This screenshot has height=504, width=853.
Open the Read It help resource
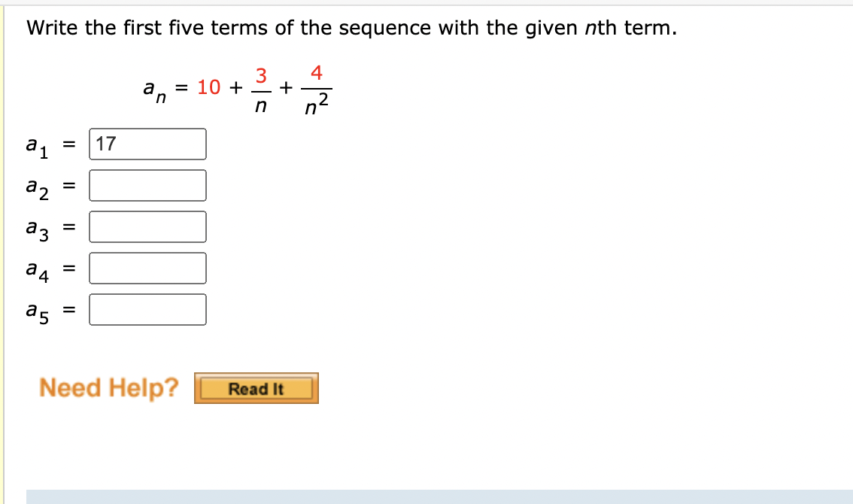point(257,389)
